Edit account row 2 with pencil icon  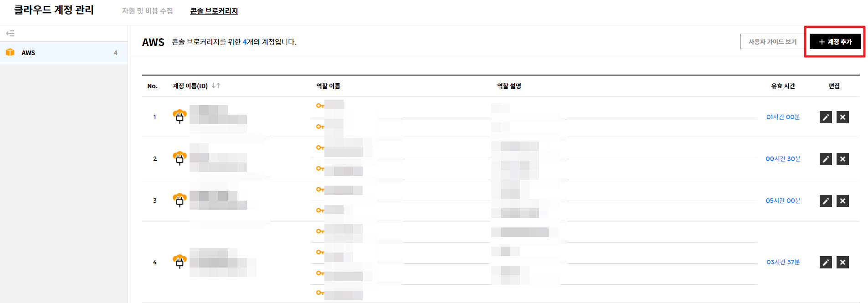826,159
